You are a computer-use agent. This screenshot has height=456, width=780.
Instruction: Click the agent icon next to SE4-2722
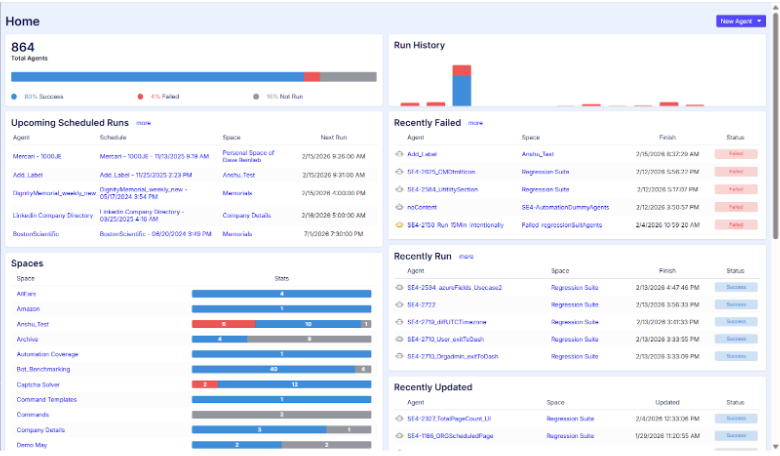[x=400, y=305]
